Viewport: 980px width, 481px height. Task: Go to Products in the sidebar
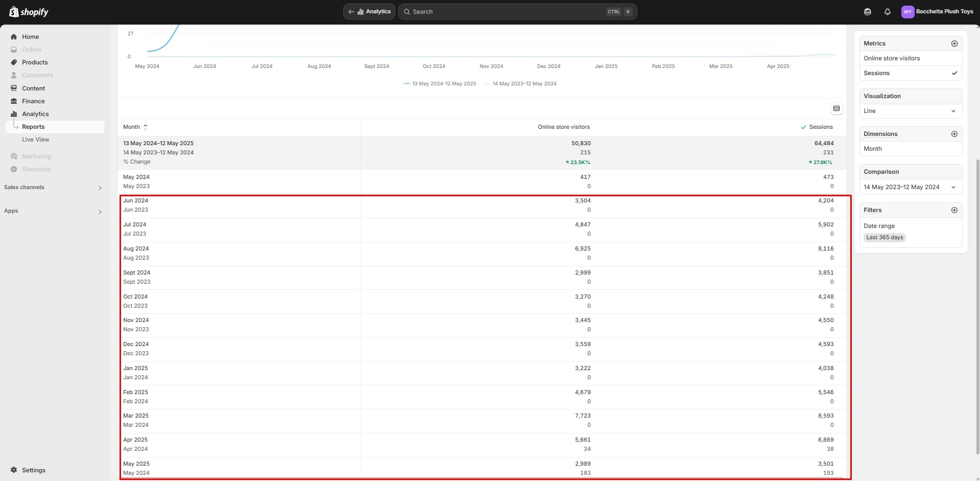point(35,62)
